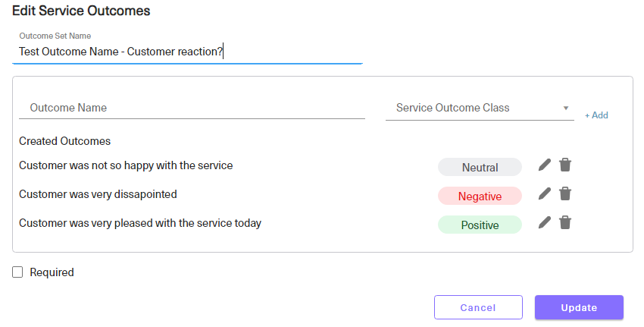The height and width of the screenshot is (327, 644).
Task: Tick the Required checkbox
Action: click(x=17, y=272)
